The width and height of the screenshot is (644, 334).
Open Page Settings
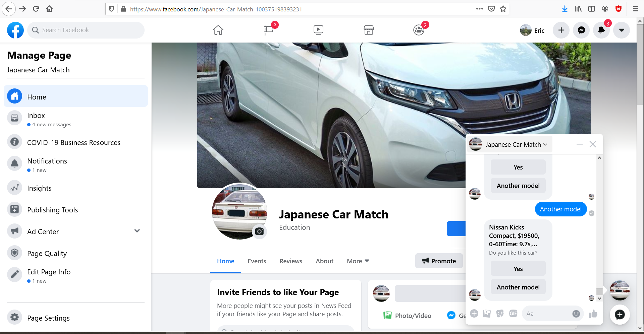tap(76, 318)
